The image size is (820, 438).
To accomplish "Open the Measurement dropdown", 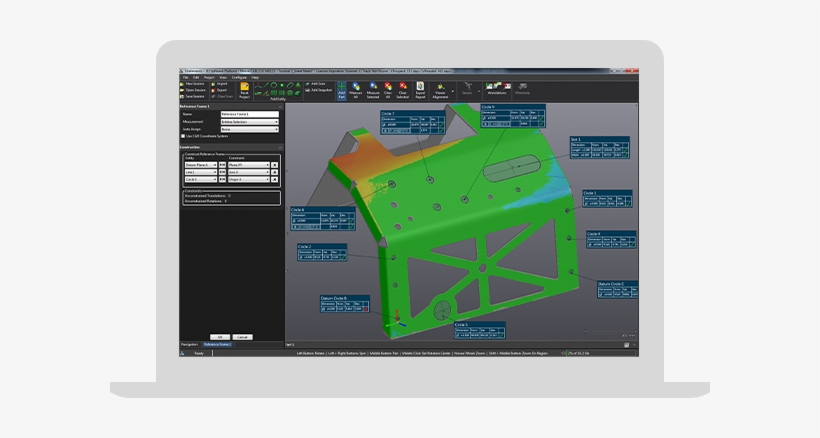I will [250, 122].
